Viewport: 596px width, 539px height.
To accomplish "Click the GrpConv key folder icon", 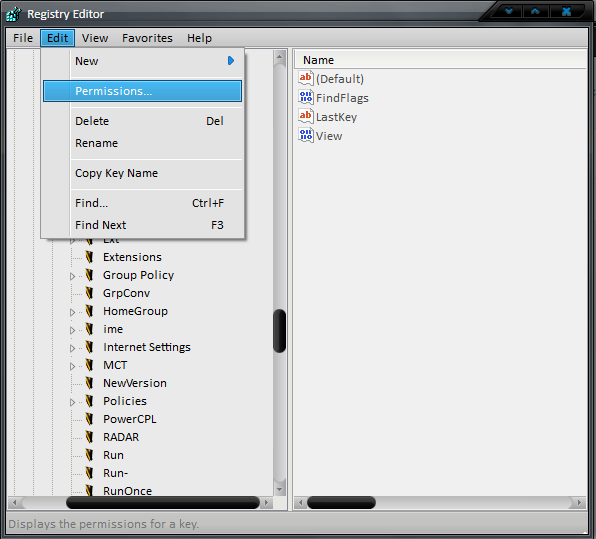I will click(x=90, y=293).
